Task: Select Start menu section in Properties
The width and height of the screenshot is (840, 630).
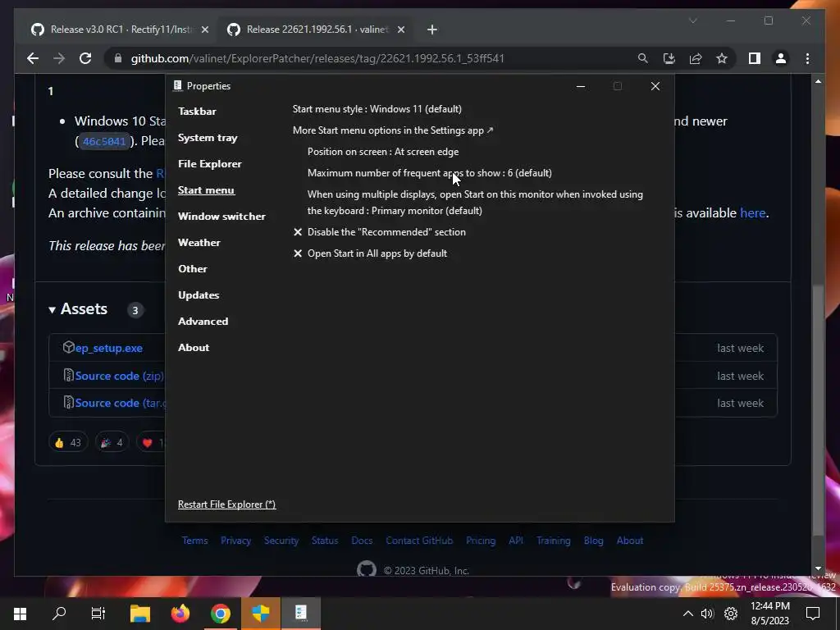Action: click(206, 190)
